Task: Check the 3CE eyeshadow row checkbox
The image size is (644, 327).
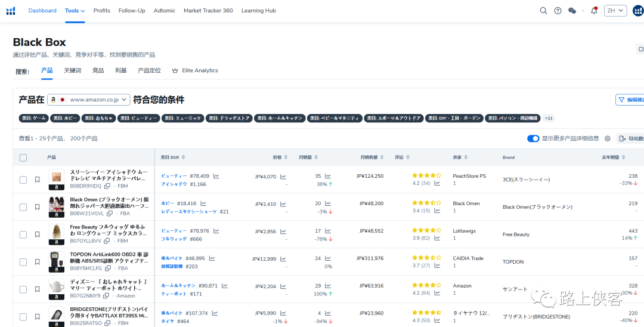Action: point(23,180)
